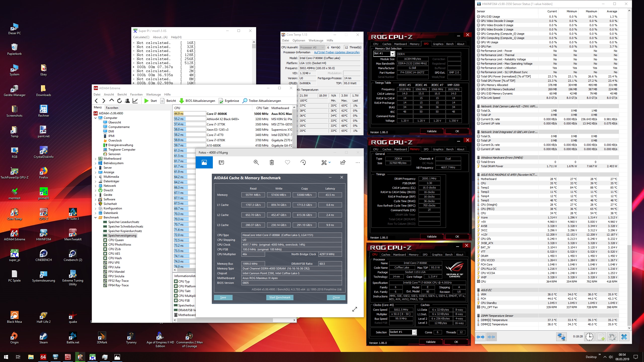
Task: Click the favorite heart icon in Photos
Action: coord(287,163)
